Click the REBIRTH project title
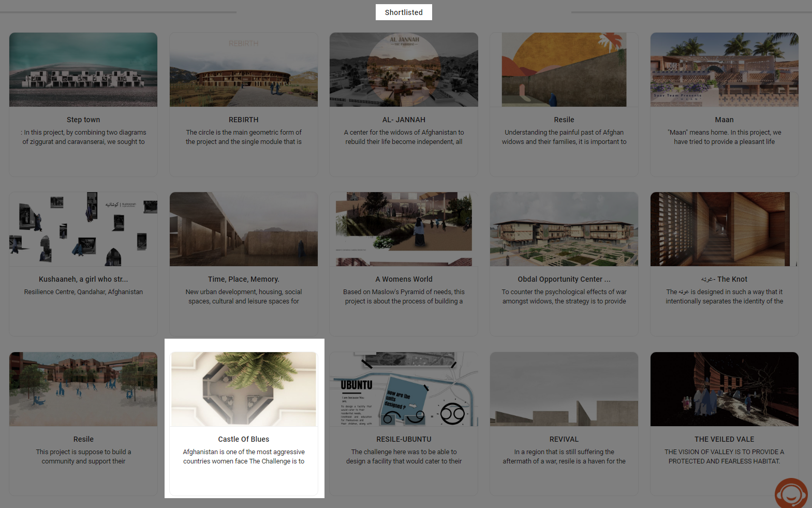 (243, 120)
